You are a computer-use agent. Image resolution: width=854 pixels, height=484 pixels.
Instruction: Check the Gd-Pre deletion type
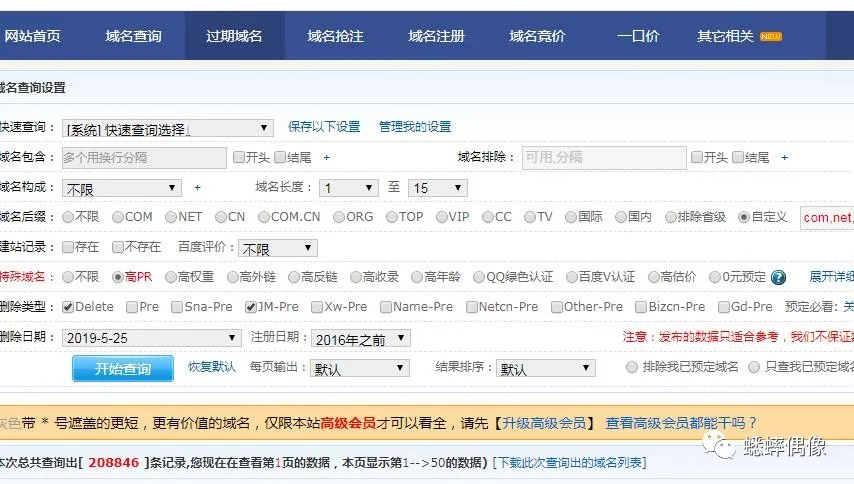point(724,307)
